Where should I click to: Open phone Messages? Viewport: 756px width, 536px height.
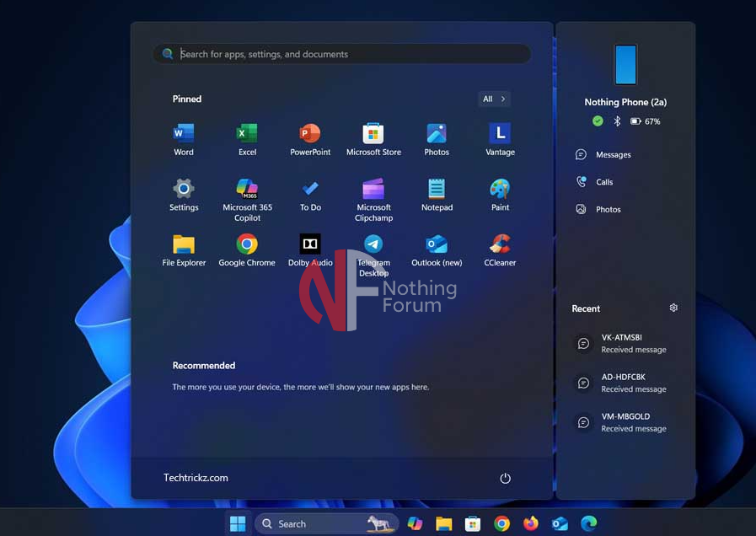(x=603, y=155)
